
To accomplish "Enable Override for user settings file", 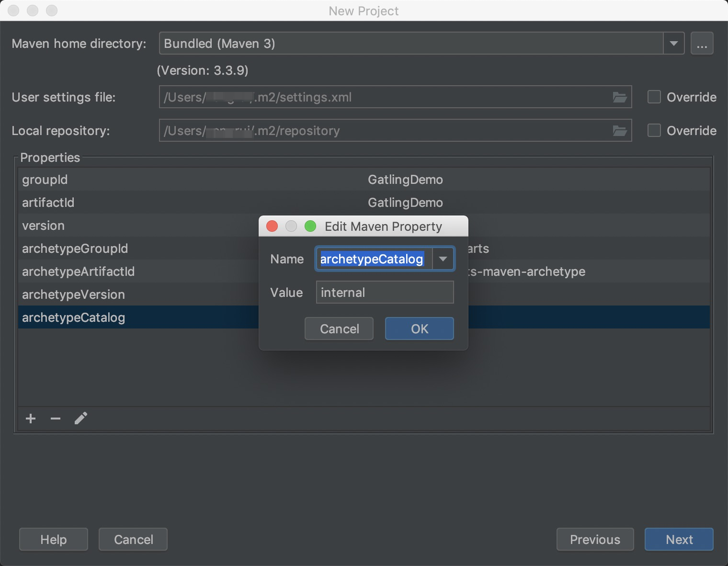I will pos(654,97).
